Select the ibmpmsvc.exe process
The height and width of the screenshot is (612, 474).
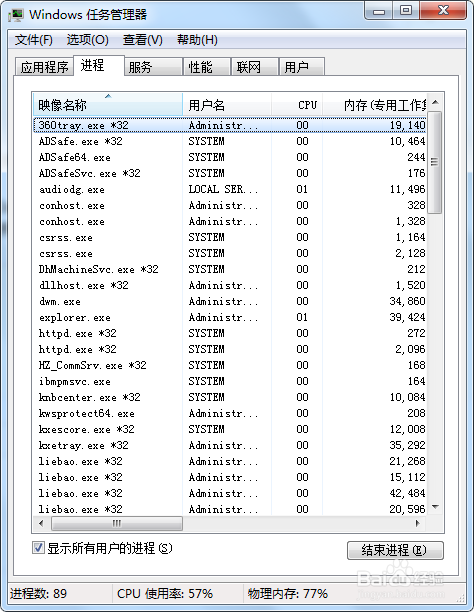click(230, 381)
